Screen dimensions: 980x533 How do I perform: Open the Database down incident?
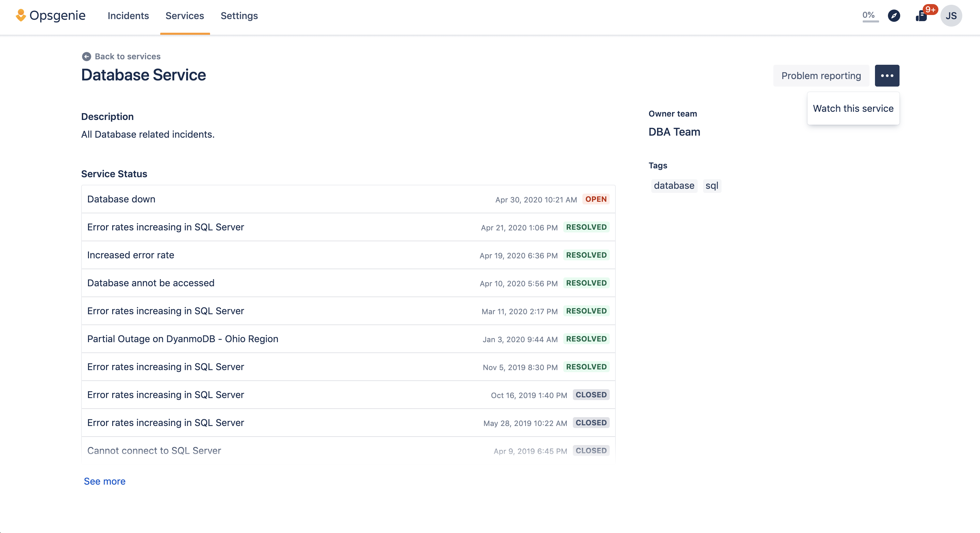click(x=348, y=199)
